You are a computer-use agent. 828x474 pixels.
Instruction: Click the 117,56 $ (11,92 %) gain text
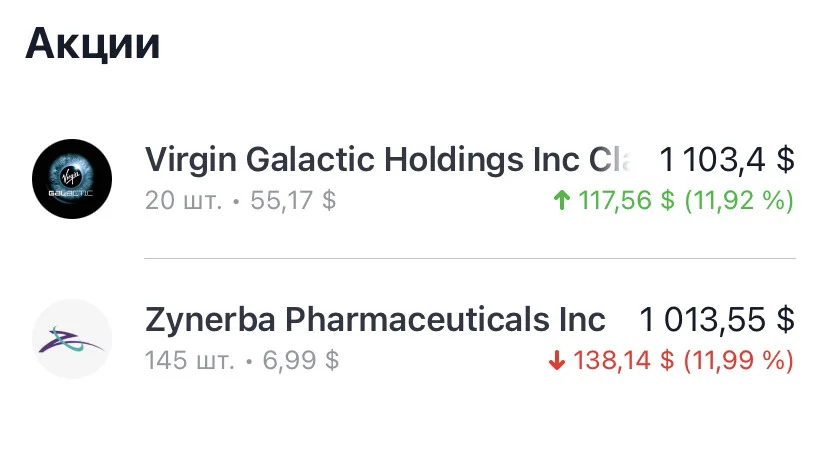tap(686, 201)
